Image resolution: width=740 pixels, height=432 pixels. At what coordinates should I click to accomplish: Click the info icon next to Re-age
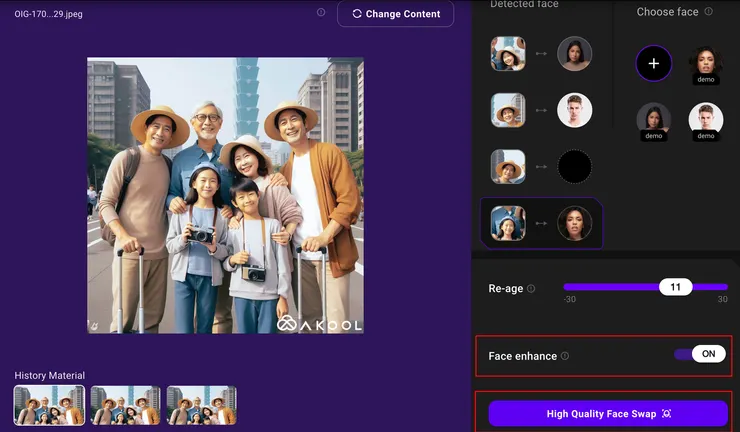coord(531,288)
